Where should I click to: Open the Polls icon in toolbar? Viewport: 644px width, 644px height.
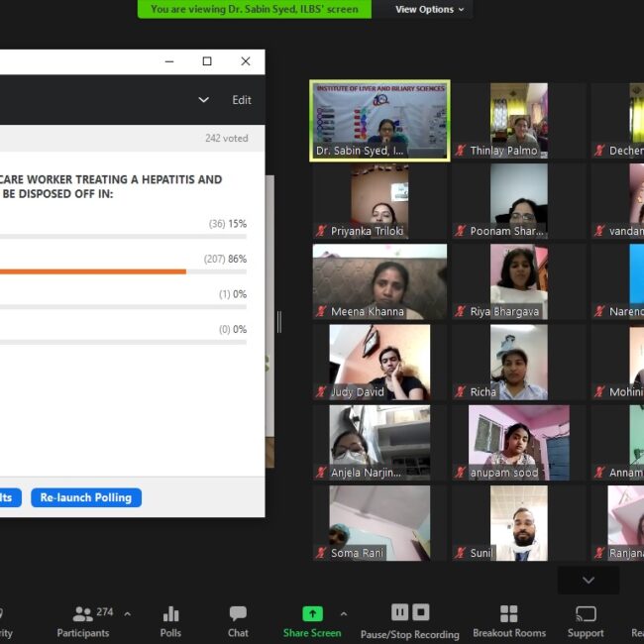coord(170,614)
